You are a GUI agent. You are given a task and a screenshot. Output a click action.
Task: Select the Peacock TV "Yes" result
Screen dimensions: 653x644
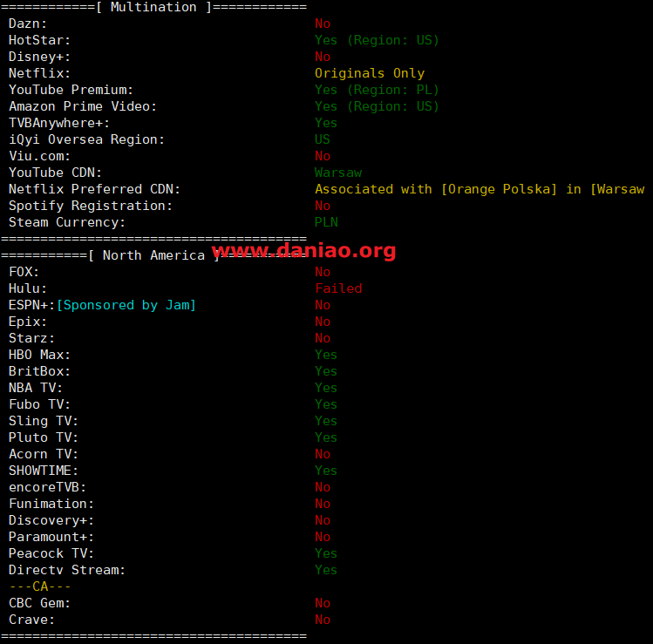pyautogui.click(x=326, y=553)
